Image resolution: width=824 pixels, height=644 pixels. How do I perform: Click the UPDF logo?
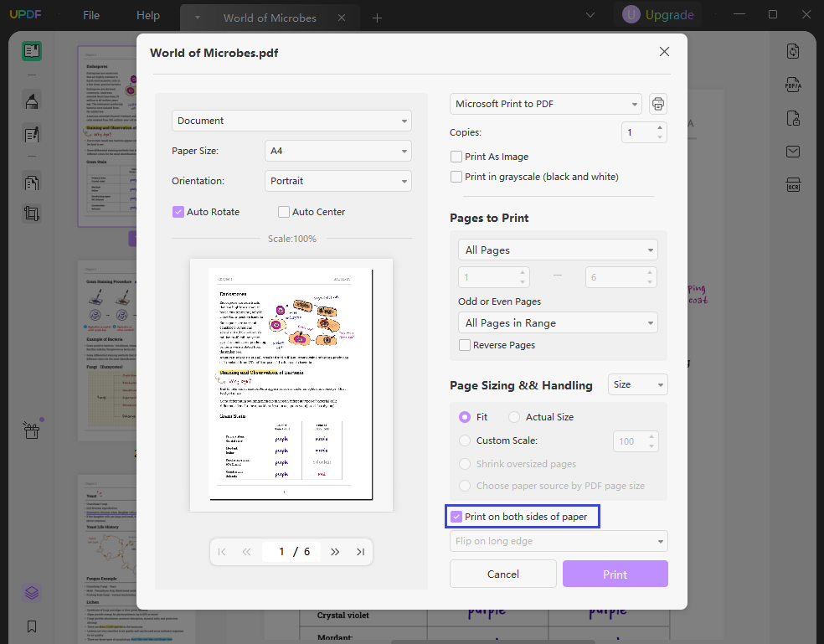(25, 14)
